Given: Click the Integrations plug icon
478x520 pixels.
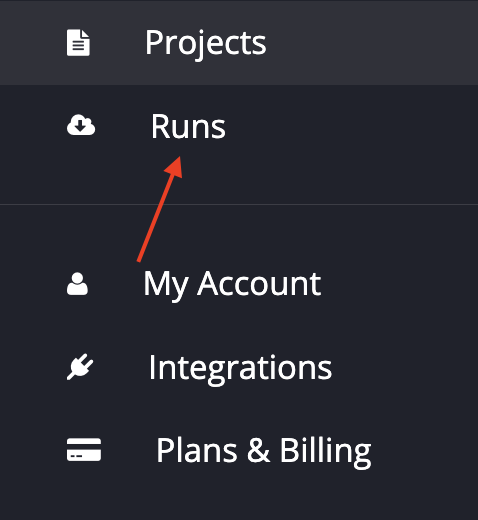Looking at the screenshot, I should (x=80, y=367).
